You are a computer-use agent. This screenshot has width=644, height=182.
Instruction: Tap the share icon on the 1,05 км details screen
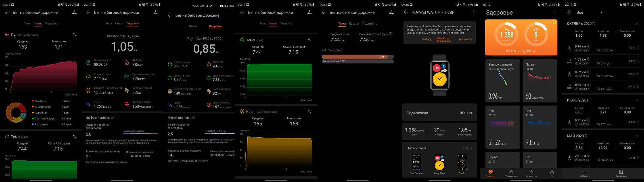[156, 12]
